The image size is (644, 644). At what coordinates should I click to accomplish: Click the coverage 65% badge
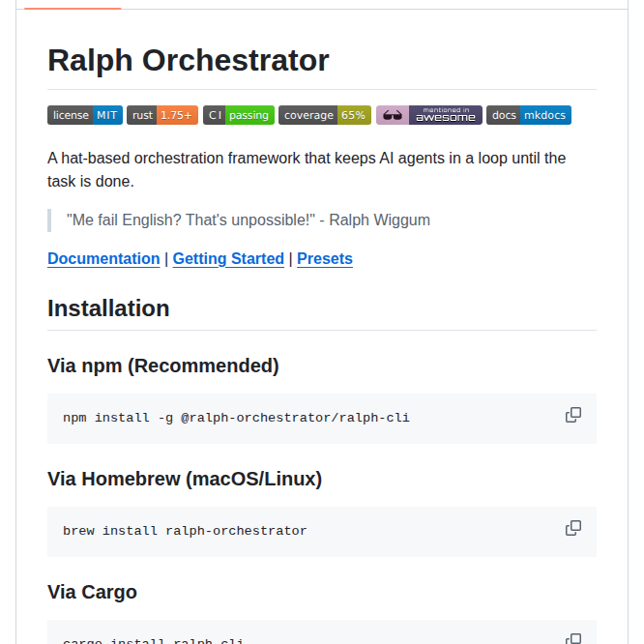[x=325, y=115]
